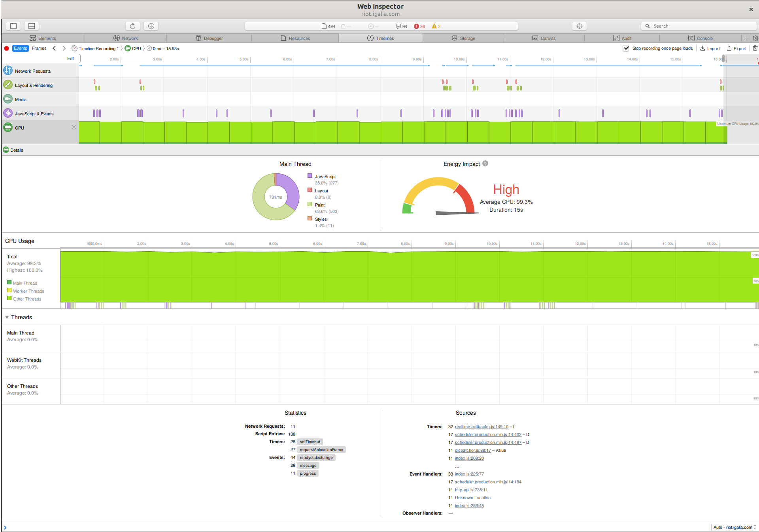
Task: Select the Network Requests timeline row
Action: (x=40, y=71)
